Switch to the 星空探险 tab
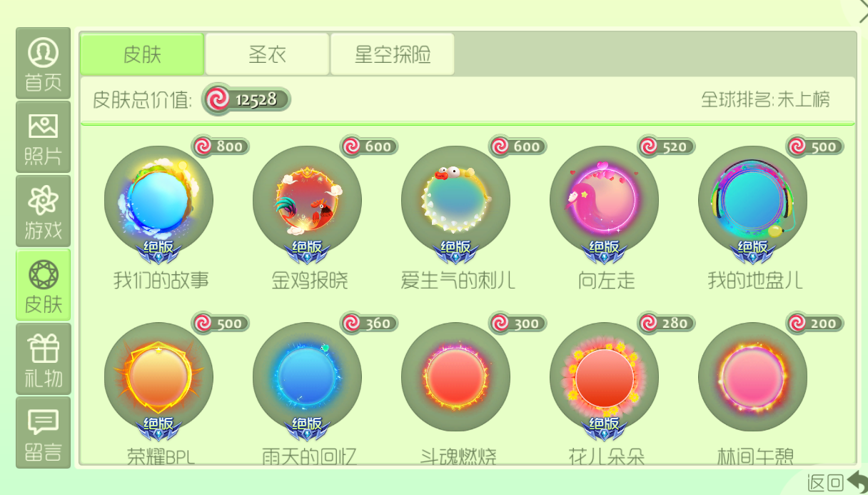The width and height of the screenshot is (868, 495). point(393,54)
